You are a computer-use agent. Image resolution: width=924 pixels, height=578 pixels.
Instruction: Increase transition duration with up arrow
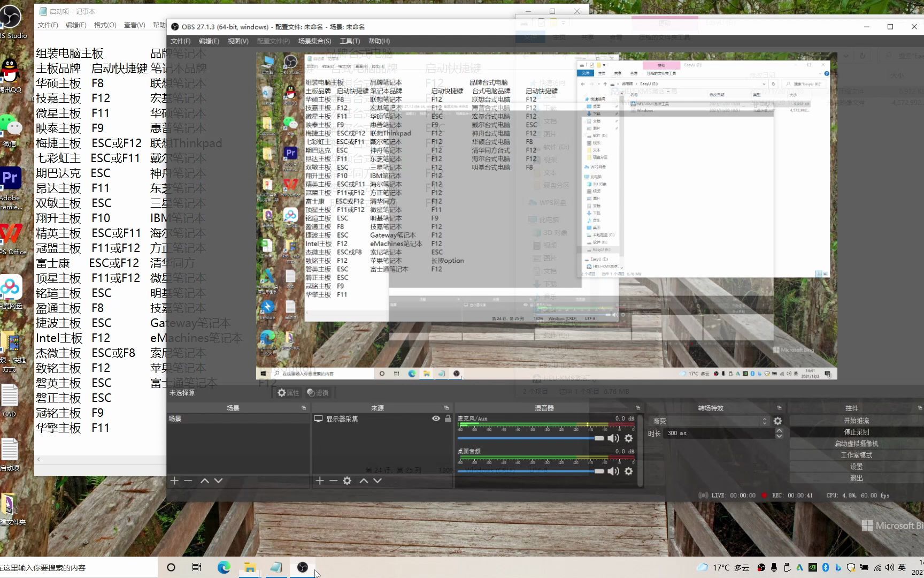(x=779, y=430)
